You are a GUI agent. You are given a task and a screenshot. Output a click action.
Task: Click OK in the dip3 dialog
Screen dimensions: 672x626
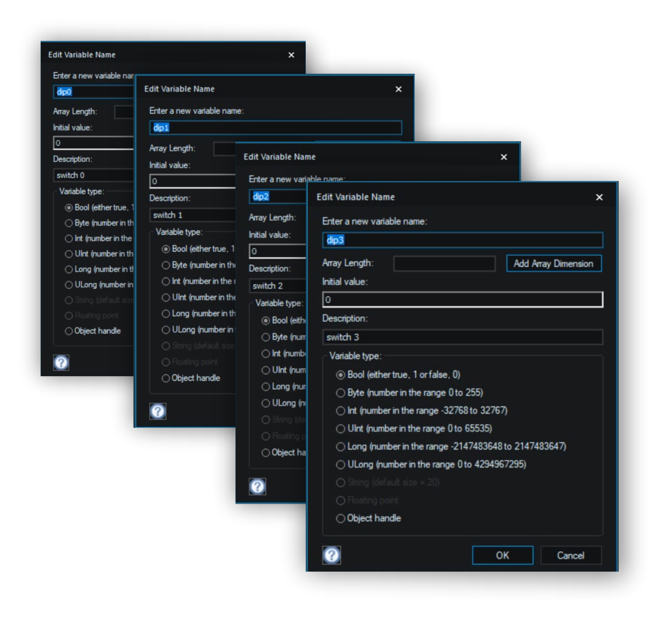(x=502, y=555)
